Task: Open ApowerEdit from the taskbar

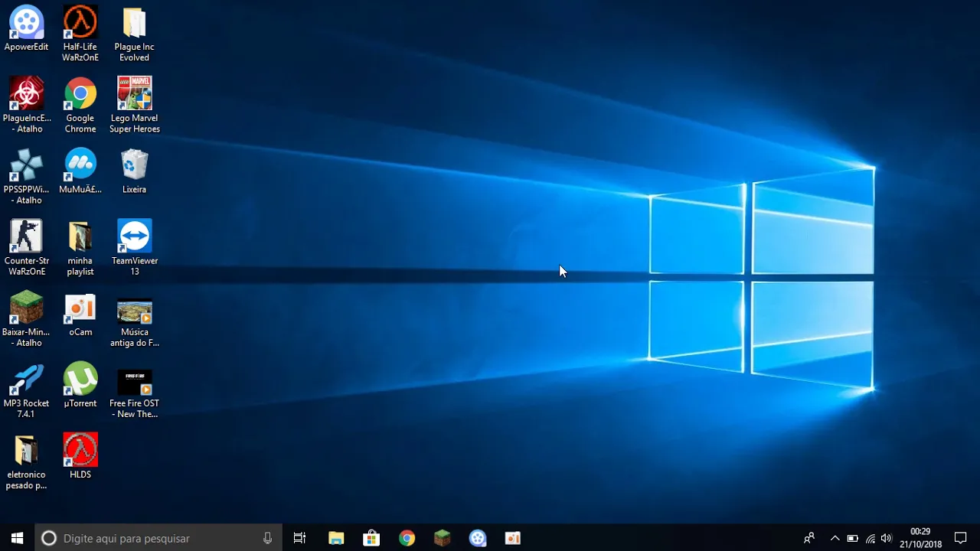Action: pyautogui.click(x=478, y=538)
